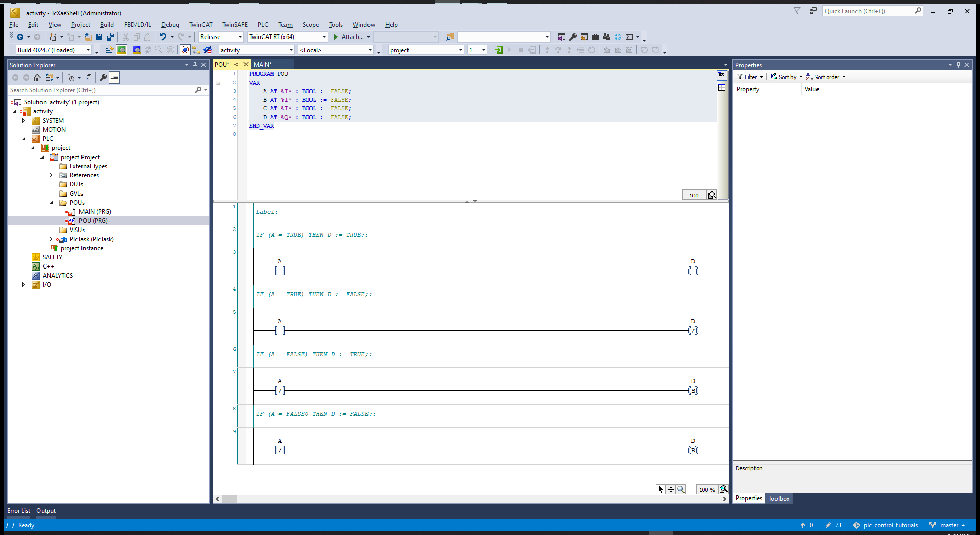Select the magnifier zoom tool in ladder editor
Viewport: 980px width, 535px height.
click(x=681, y=489)
